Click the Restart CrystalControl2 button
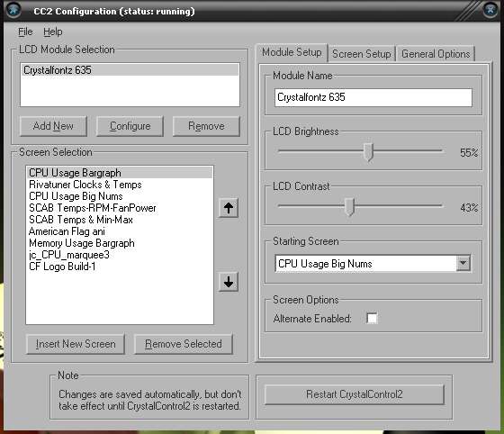The width and height of the screenshot is (504, 434). coord(355,394)
